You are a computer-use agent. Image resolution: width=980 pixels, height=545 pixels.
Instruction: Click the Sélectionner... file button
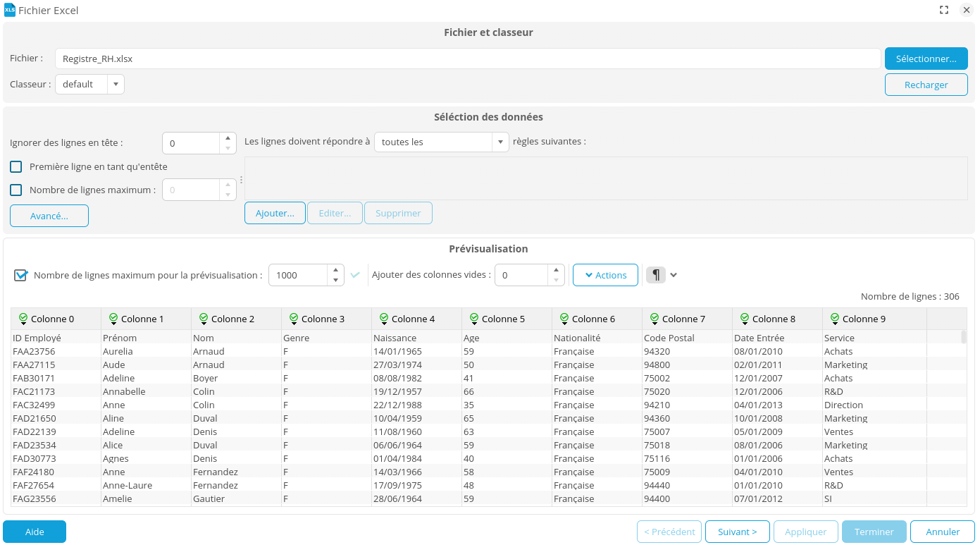coord(926,59)
